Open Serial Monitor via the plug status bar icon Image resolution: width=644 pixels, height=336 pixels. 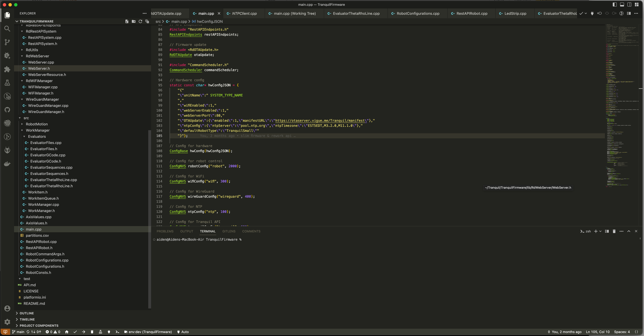[x=109, y=332]
